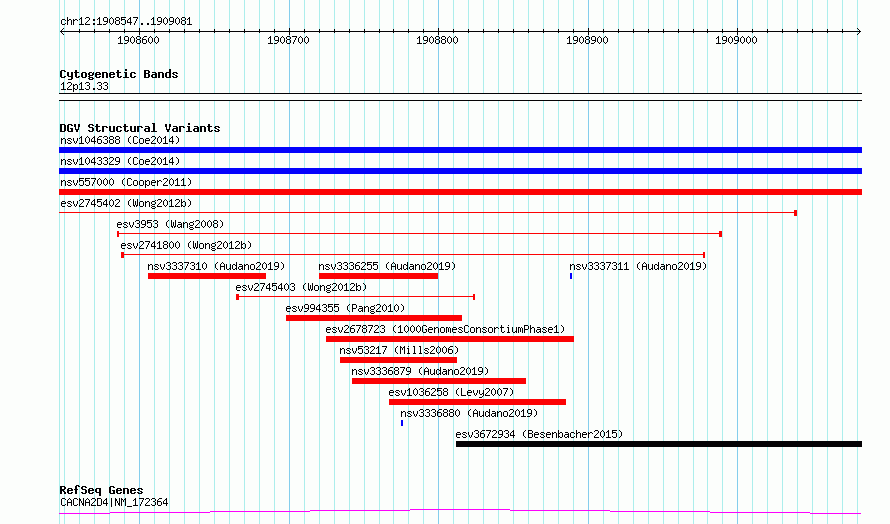Click the blue bar under nsv1046388
This screenshot has width=890, height=524.
(460, 150)
